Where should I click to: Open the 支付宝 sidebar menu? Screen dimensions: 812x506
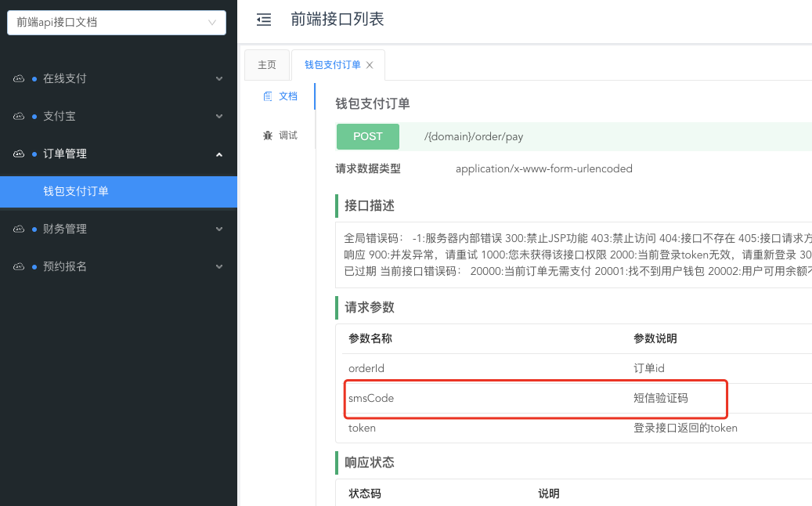click(x=118, y=117)
